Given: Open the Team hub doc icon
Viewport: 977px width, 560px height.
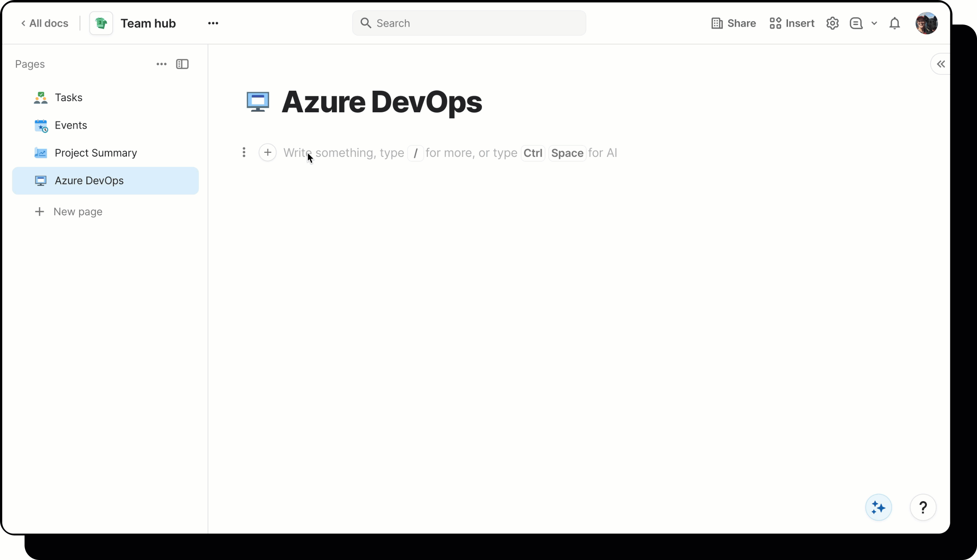Looking at the screenshot, I should (x=100, y=23).
